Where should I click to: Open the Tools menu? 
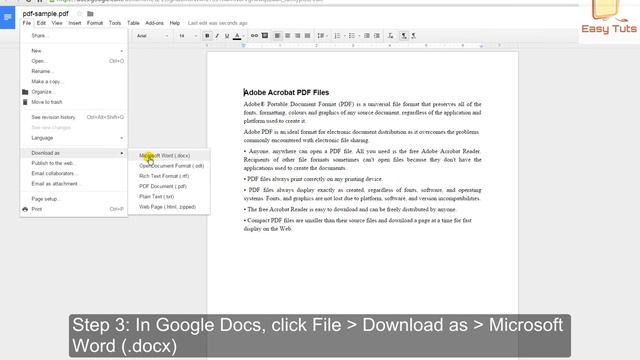115,23
